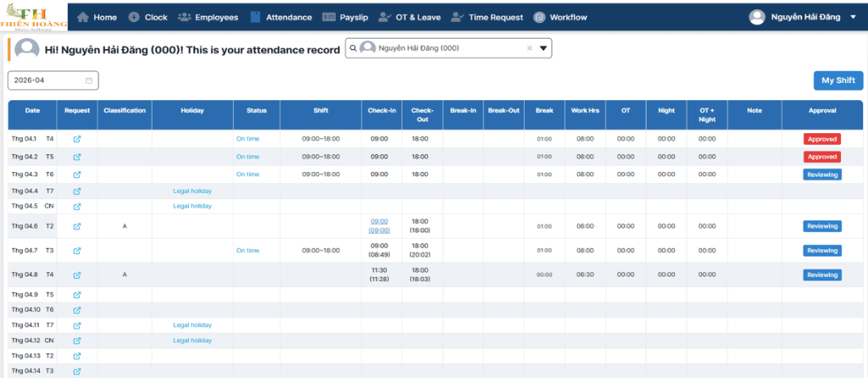Click the My Shift button
The width and height of the screenshot is (868, 378).
(x=838, y=81)
